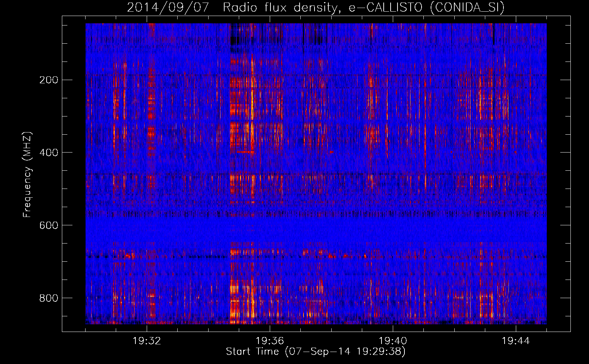Image resolution: width=589 pixels, height=364 pixels.
Task: Click the 19:36 time tick label
Action: [x=270, y=341]
